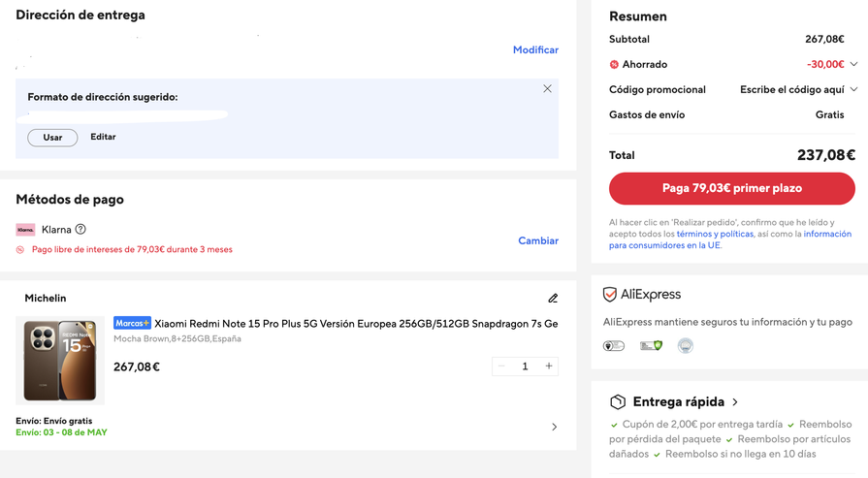
Task: Open the Michelin store name
Action: (x=46, y=299)
